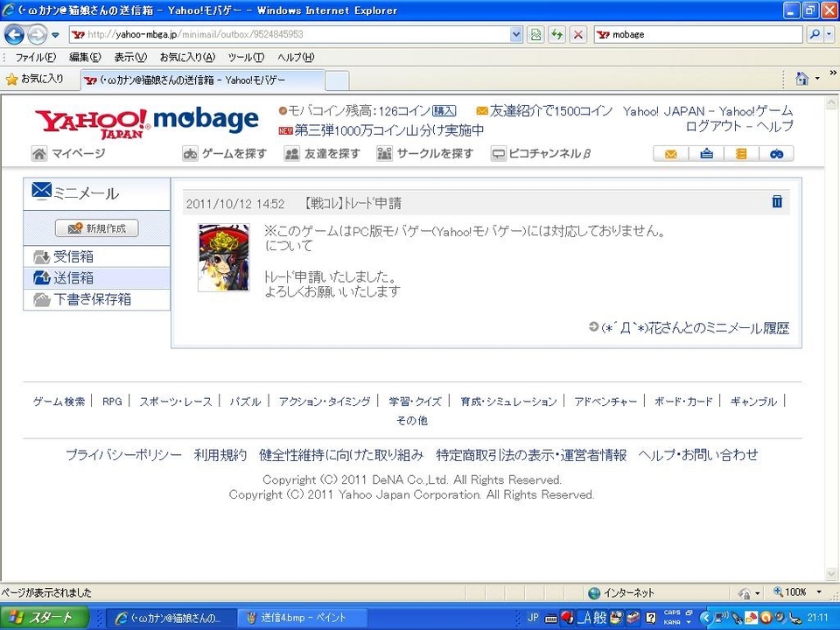The image size is (840, 630).
Task: Click the orange mail envelope shortcut icon
Action: tap(671, 154)
